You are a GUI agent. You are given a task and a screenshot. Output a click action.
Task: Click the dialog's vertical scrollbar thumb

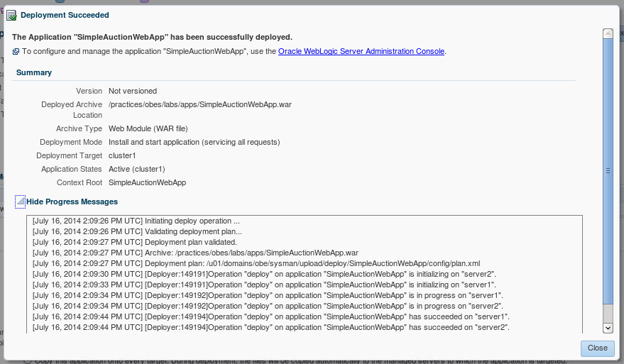pyautogui.click(x=608, y=170)
